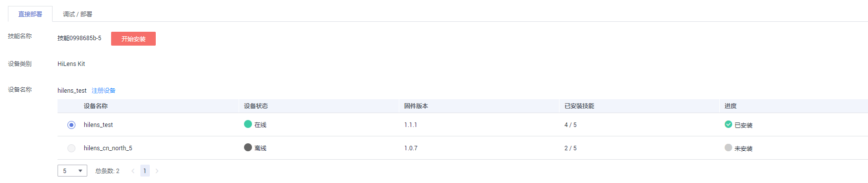Click firmware version 1.1.1 cell
This screenshot has height=183, width=868.
(411, 125)
